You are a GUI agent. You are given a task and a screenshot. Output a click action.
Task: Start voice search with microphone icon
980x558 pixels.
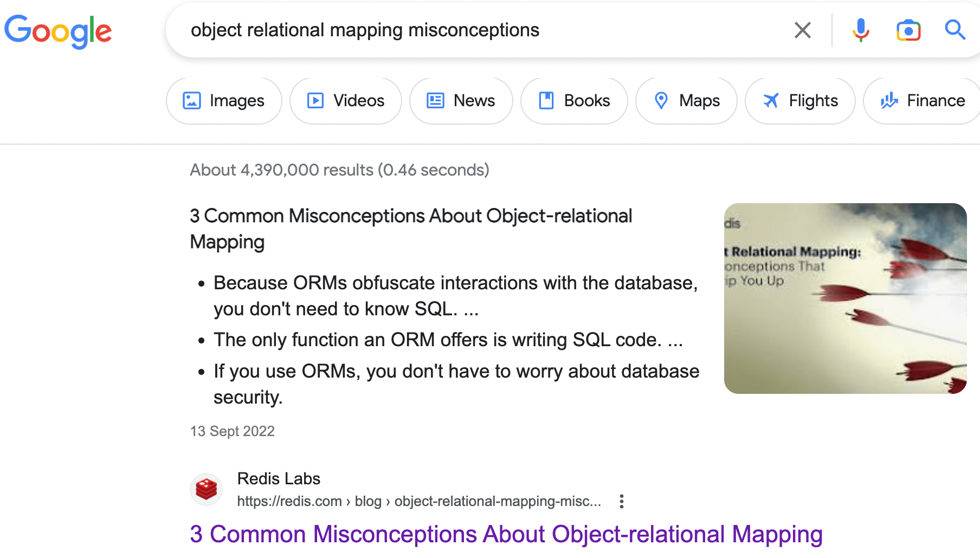[860, 30]
